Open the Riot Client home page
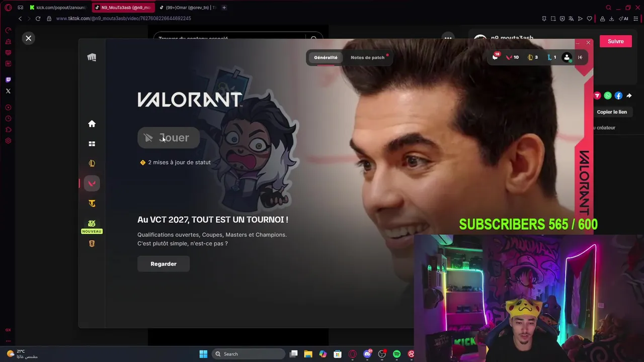 [92, 124]
